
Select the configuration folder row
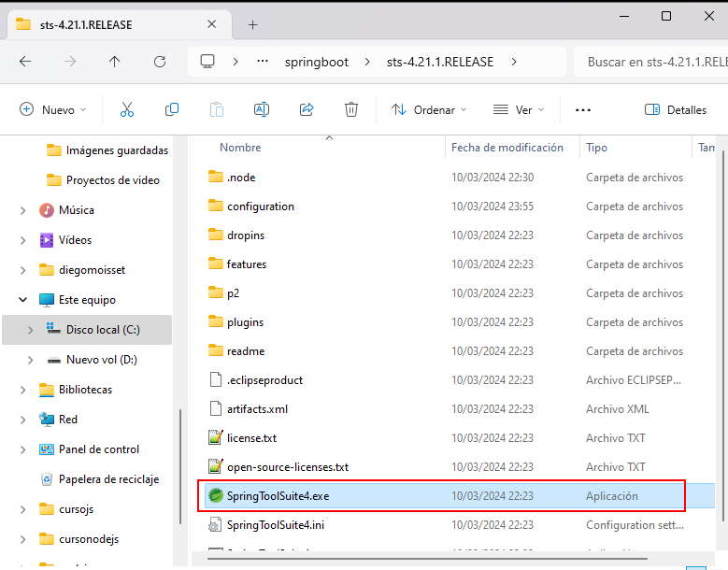coord(460,207)
